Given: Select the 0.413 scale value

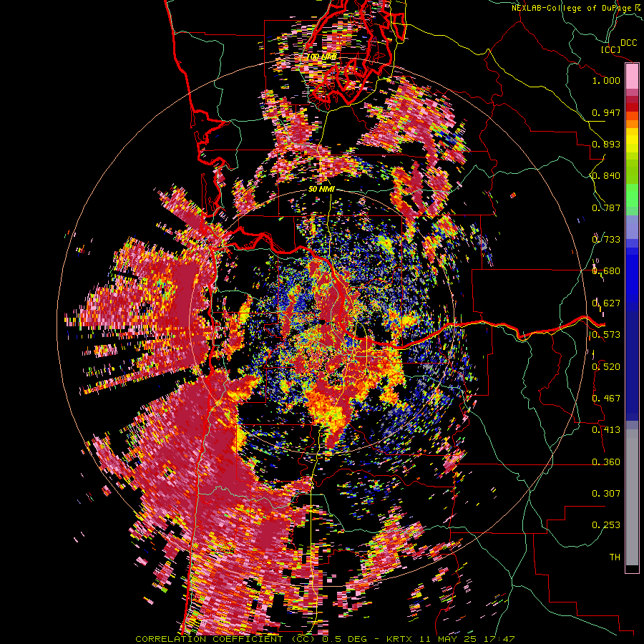Looking at the screenshot, I should point(606,430).
